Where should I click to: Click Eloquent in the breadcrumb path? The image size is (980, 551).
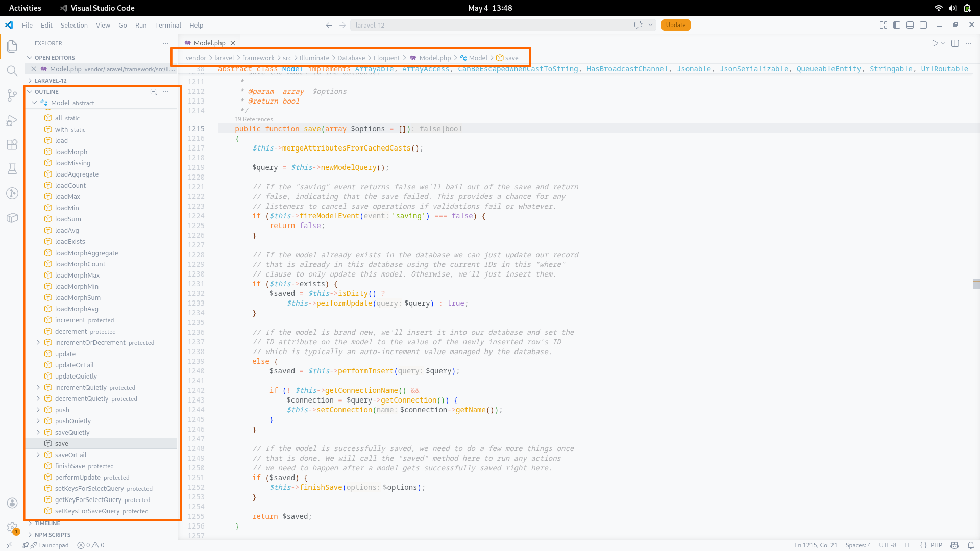pyautogui.click(x=386, y=58)
